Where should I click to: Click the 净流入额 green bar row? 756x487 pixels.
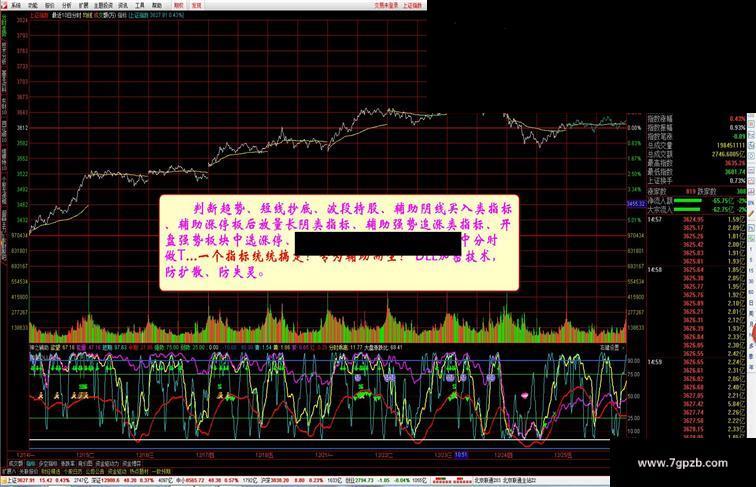click(696, 201)
